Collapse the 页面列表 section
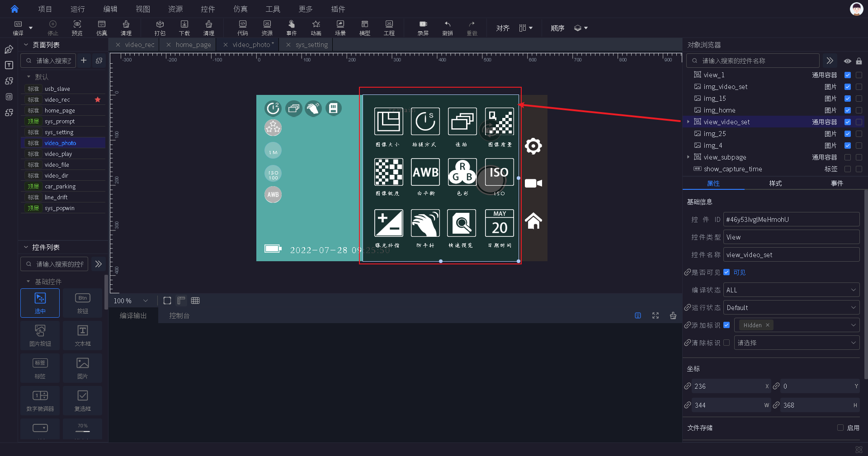This screenshot has width=868, height=456. 26,45
